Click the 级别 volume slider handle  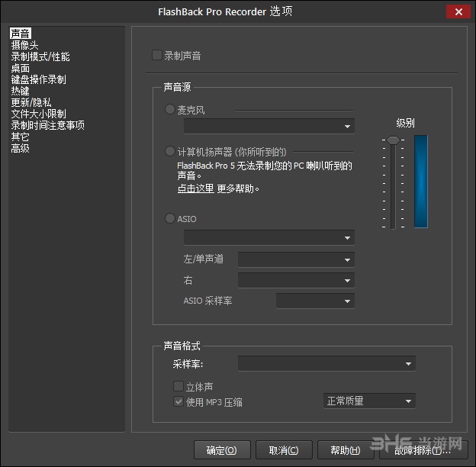click(x=393, y=140)
